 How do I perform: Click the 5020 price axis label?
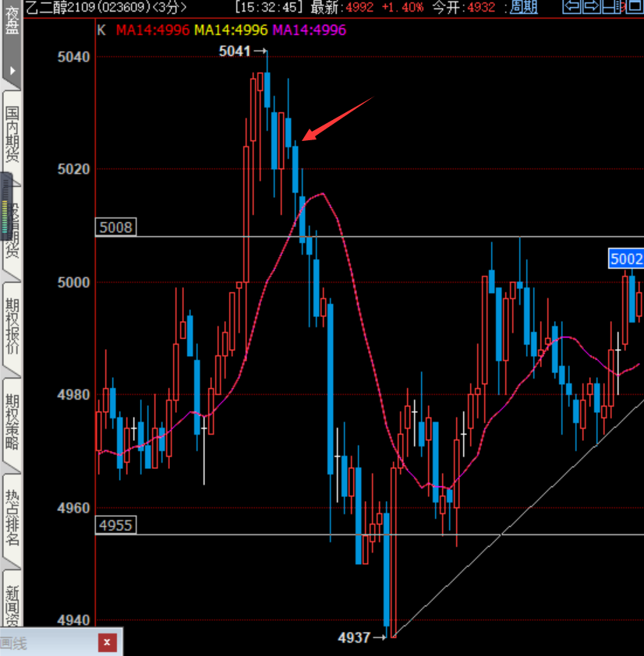tap(74, 169)
